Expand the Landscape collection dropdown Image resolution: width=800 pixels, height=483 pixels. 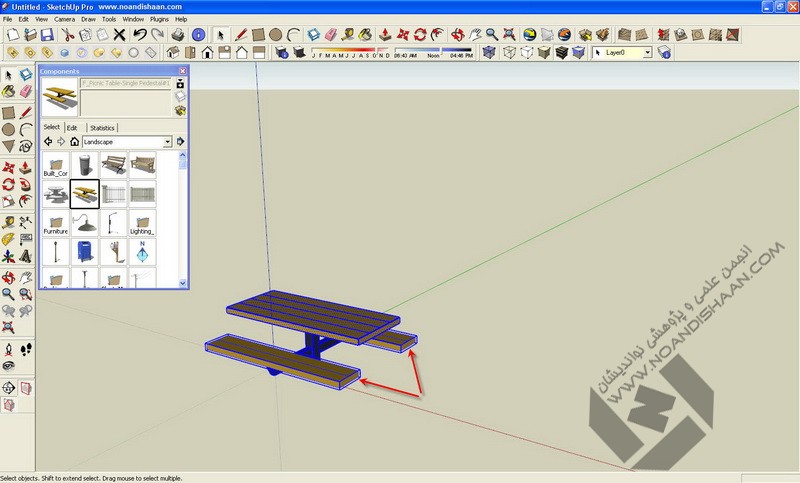(167, 142)
